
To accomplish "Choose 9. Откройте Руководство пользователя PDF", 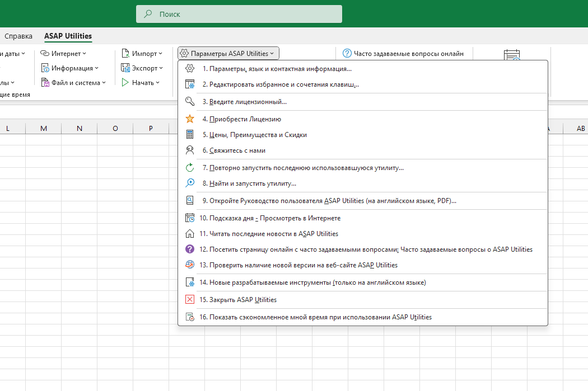I will point(363,201).
